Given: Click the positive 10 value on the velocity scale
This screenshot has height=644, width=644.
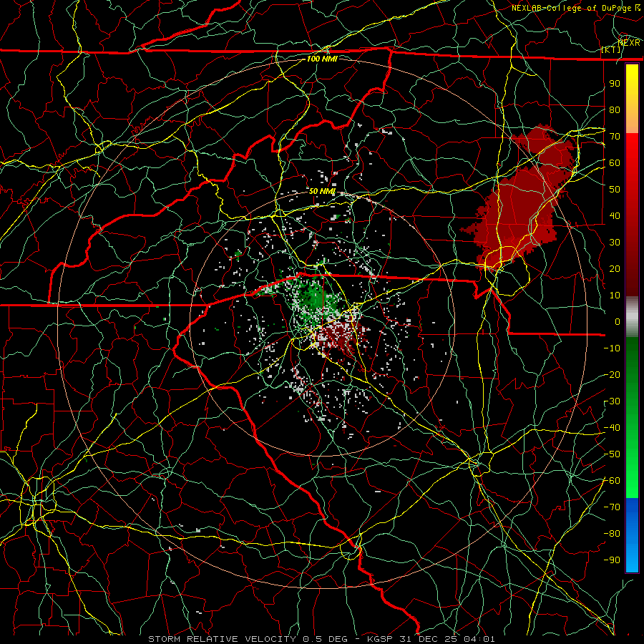Looking at the screenshot, I should [615, 296].
